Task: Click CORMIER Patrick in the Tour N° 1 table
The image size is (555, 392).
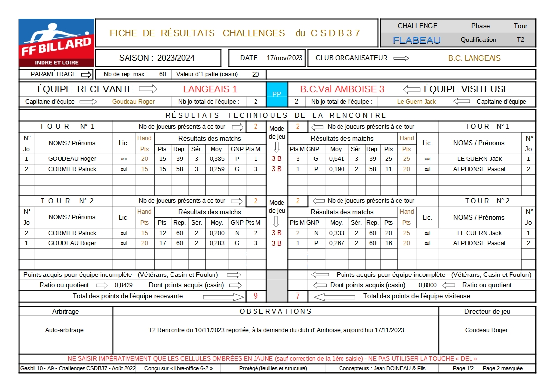Action: click(x=73, y=169)
